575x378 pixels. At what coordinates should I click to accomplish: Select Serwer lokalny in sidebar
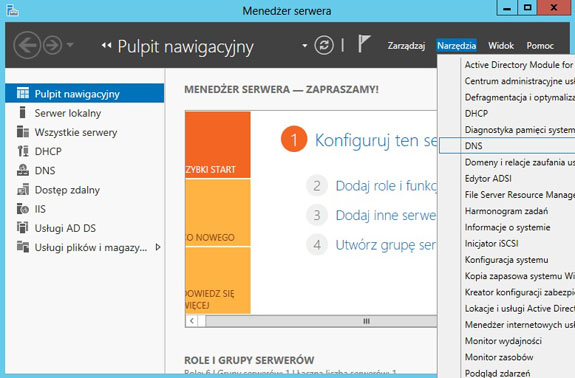point(85,113)
